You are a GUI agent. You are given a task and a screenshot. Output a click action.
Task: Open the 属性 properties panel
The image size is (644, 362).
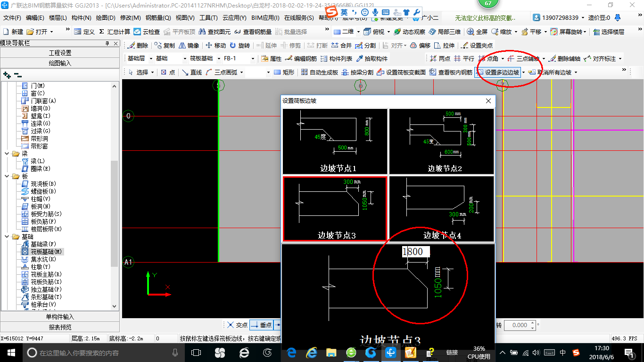(271, 58)
